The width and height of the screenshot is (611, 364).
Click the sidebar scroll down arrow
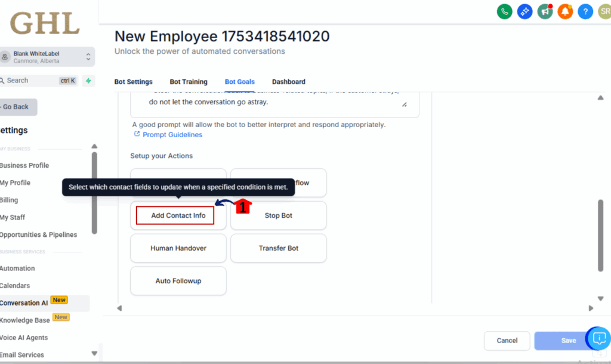pyautogui.click(x=94, y=353)
